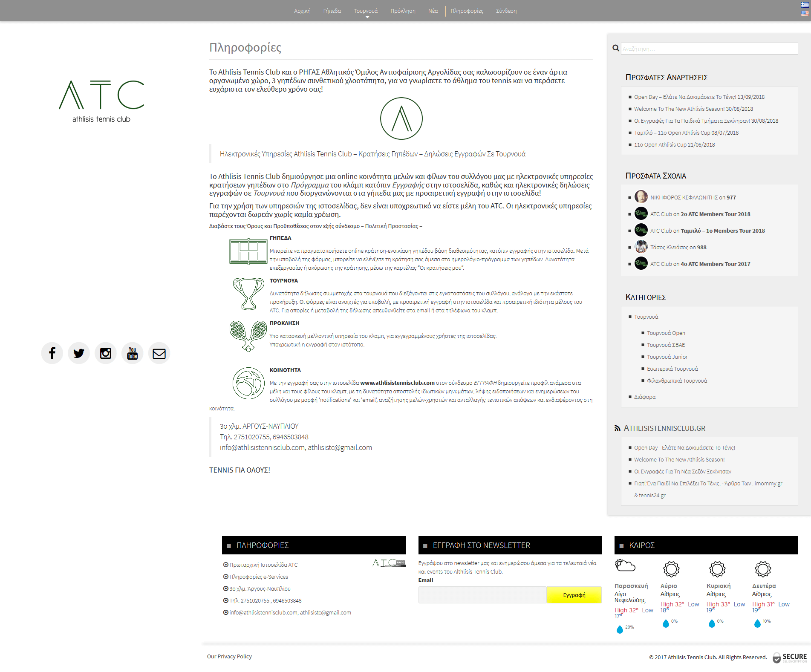Click the newsletter Email input field
Screen dimensions: 811x672
point(482,595)
